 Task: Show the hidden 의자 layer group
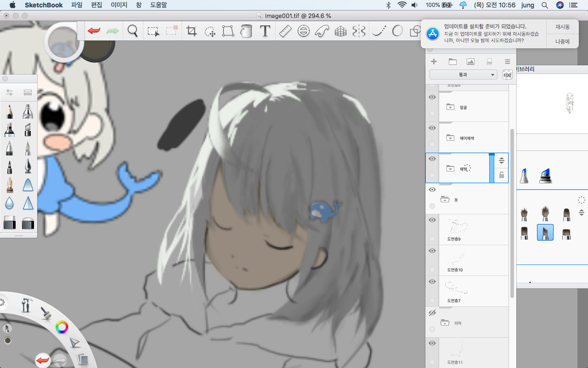coord(432,313)
